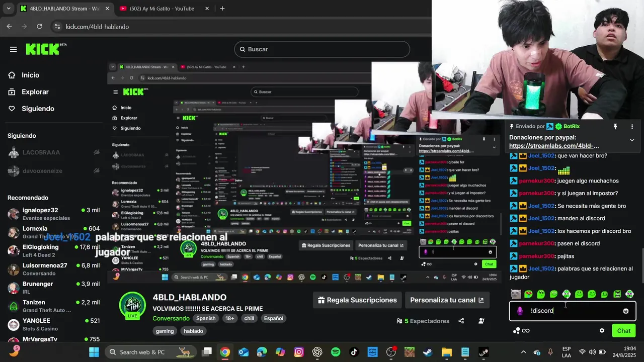
Task: Open ChatGPT from the taskbar
Action: 317,352
